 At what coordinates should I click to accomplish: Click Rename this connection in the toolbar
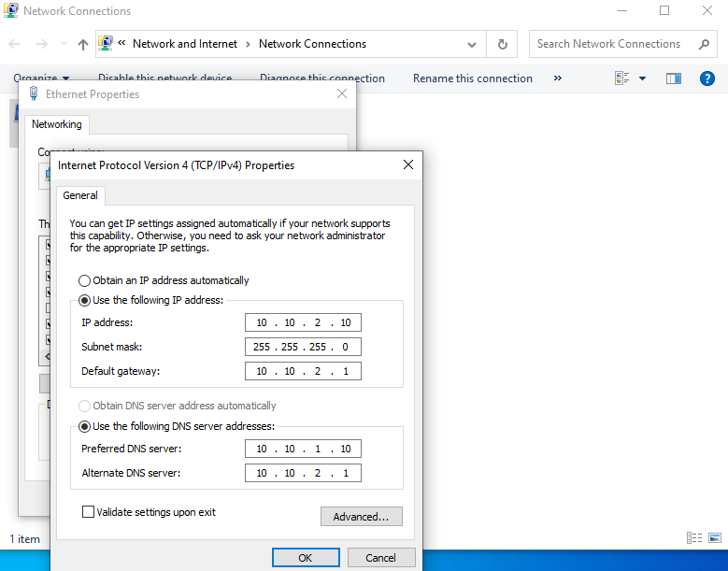tap(472, 79)
